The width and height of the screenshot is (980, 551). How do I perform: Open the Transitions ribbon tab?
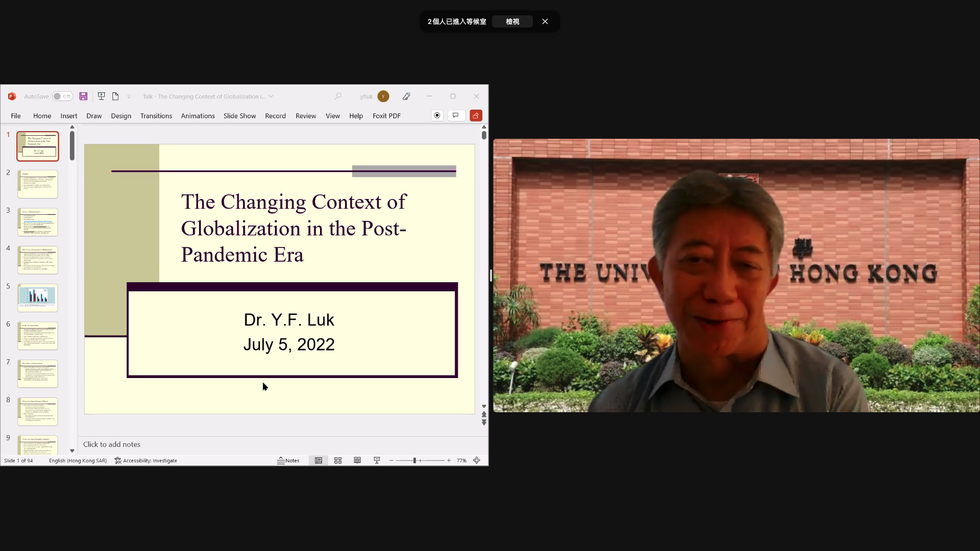point(156,116)
